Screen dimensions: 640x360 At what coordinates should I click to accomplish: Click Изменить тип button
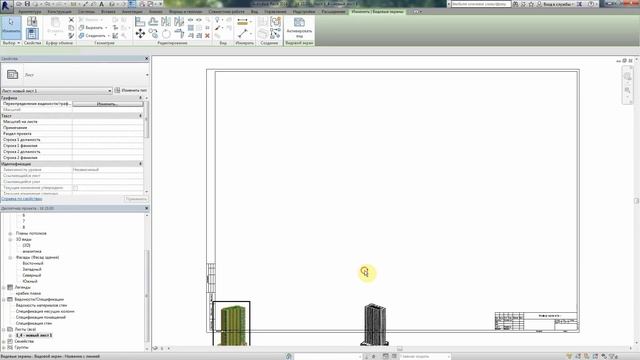point(131,91)
